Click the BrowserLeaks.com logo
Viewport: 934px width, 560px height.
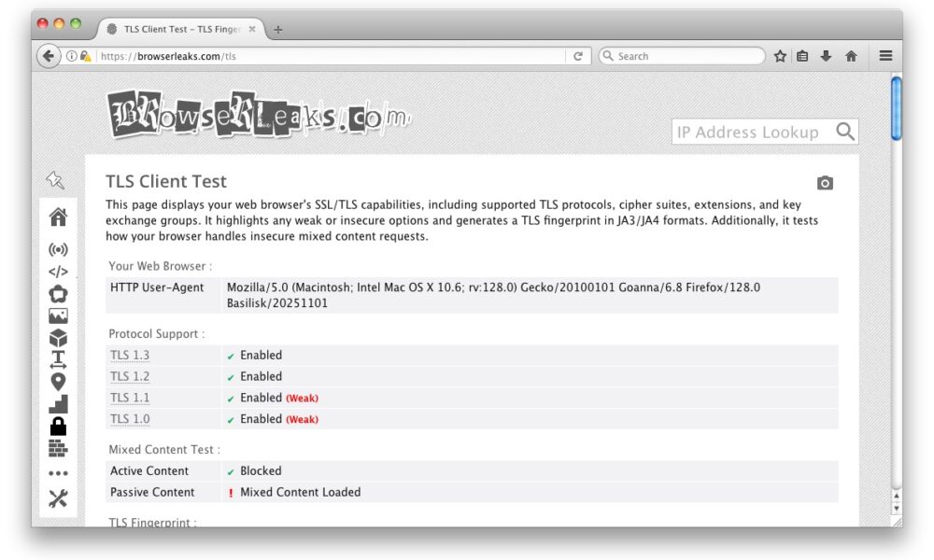click(x=259, y=115)
